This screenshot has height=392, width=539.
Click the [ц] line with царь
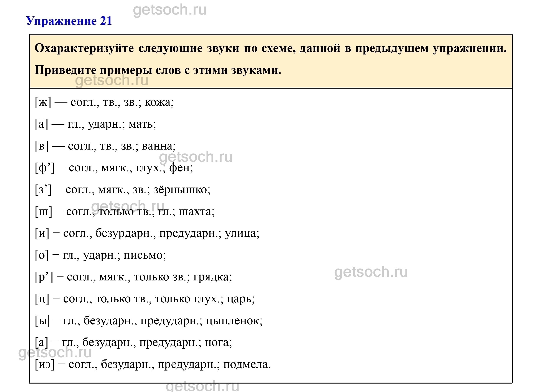click(145, 299)
